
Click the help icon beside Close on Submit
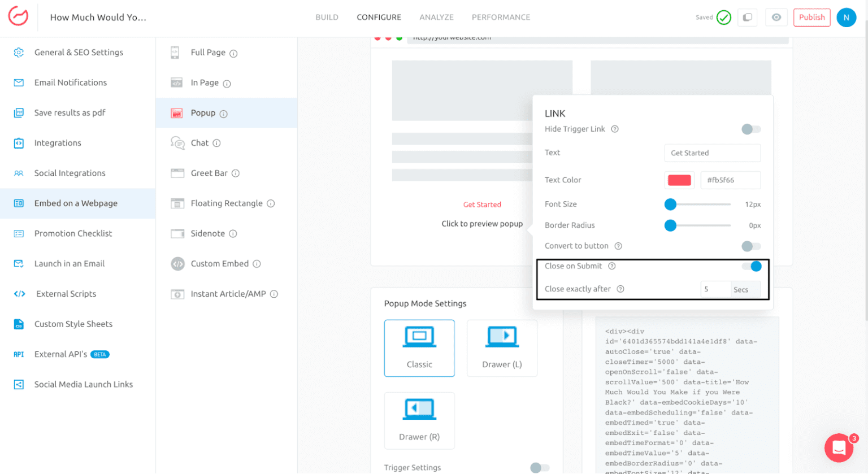611,266
